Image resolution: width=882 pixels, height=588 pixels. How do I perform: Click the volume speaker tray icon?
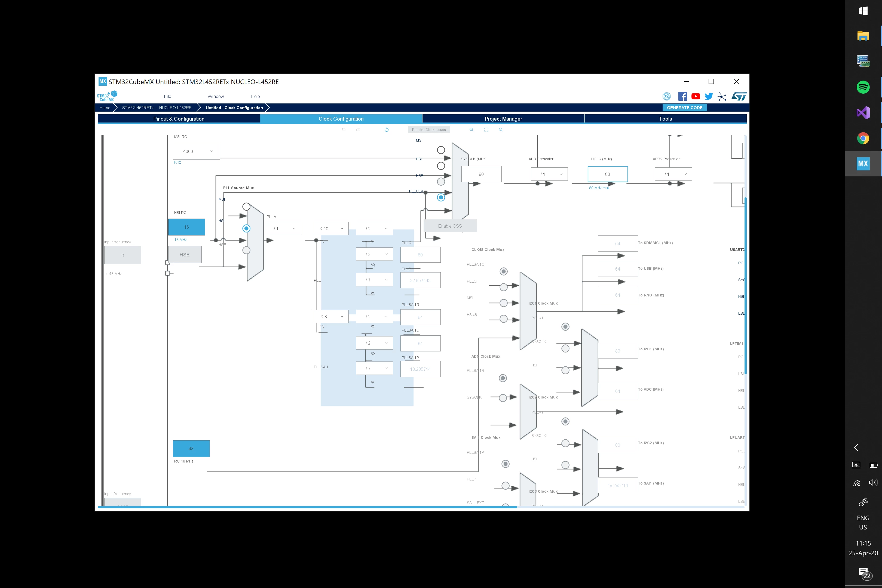[873, 483]
